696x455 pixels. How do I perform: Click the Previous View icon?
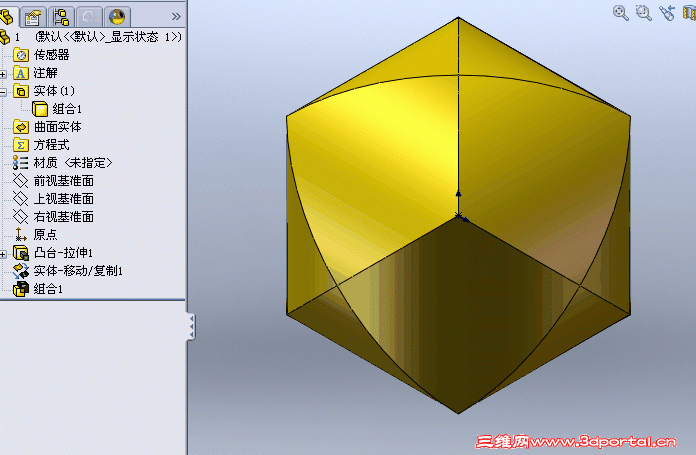pyautogui.click(x=667, y=13)
